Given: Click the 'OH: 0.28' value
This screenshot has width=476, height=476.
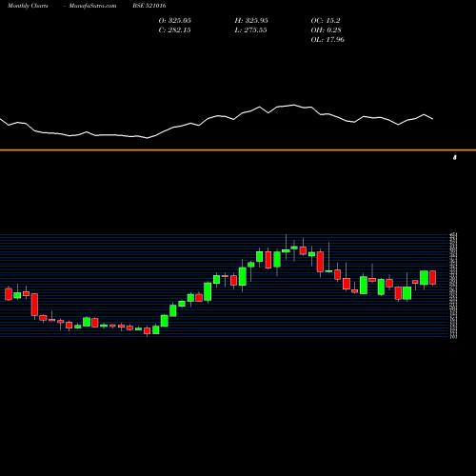Looking at the screenshot, I should tap(327, 30).
